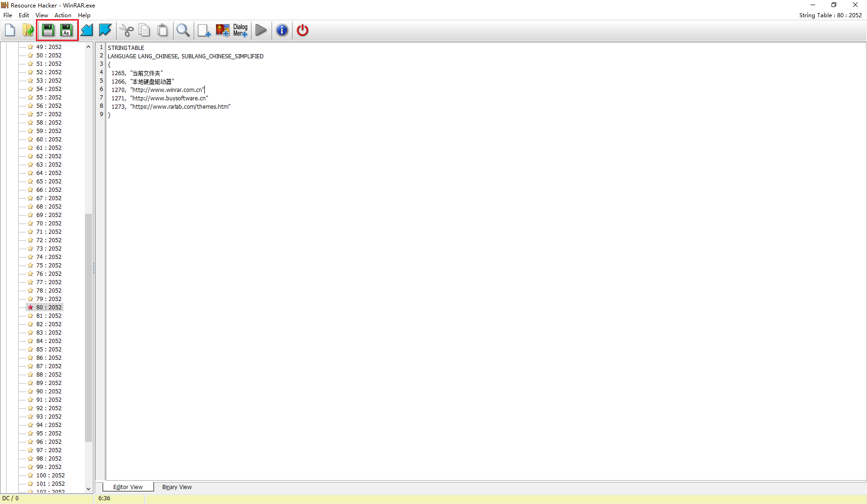Click the blue information icon

pos(282,30)
